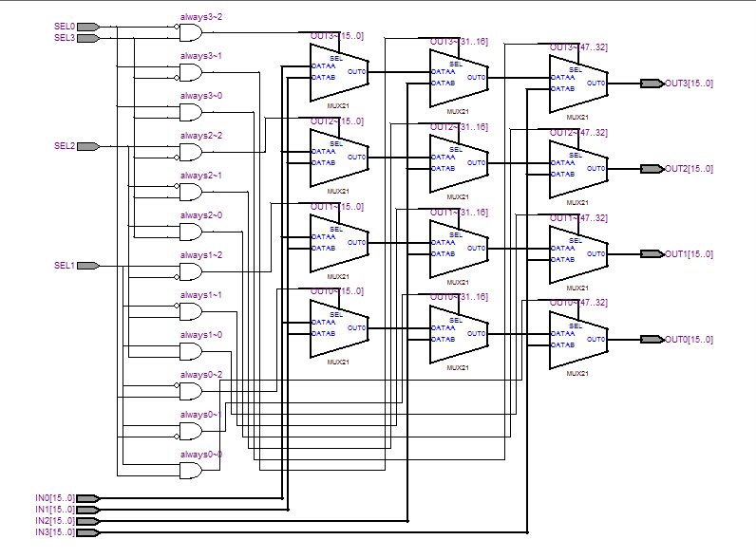Screen dimensions: 756x558
Task: Click the SEL3 pin label
Action: pyautogui.click(x=65, y=38)
